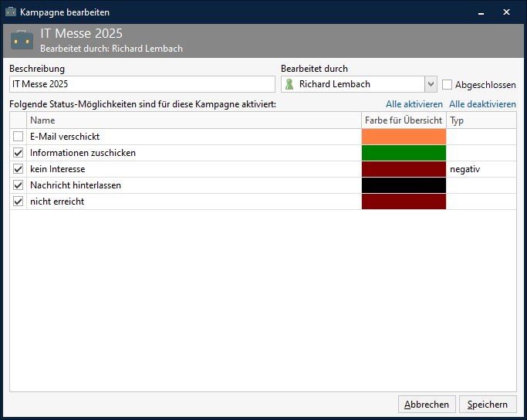Click the Farbe für Übersicht column header

click(404, 120)
